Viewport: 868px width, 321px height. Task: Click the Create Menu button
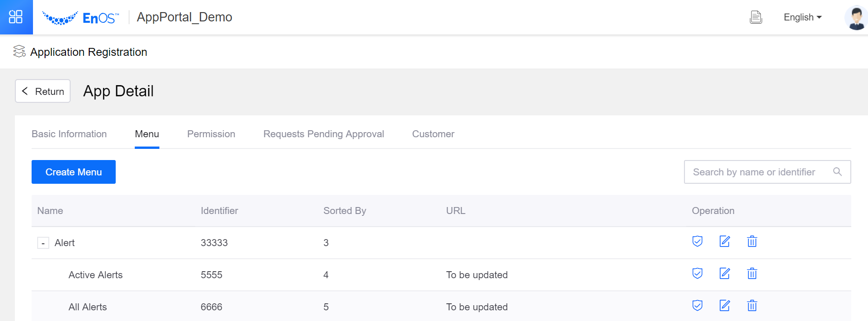73,172
